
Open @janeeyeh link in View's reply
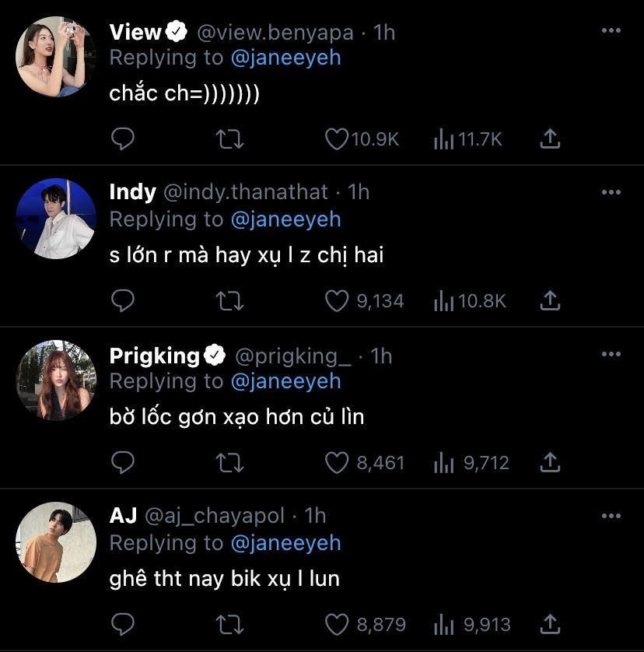(285, 58)
